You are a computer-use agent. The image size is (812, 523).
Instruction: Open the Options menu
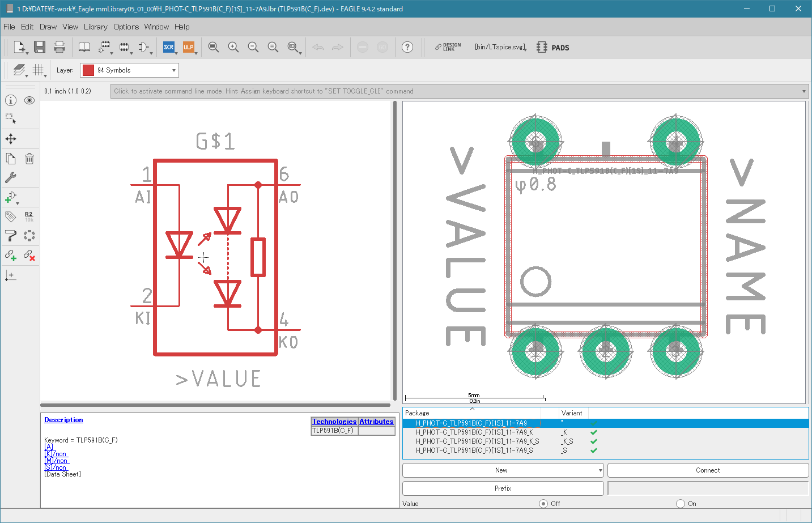point(126,27)
